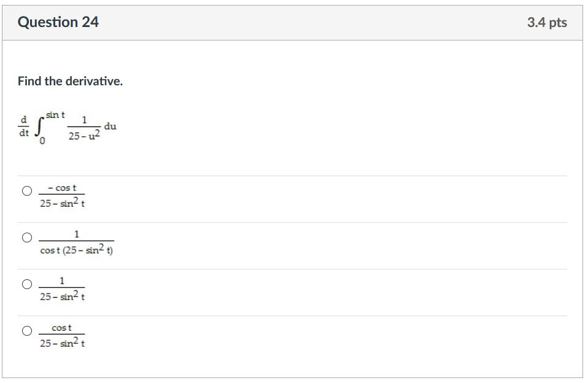Pick radio button for positive cos t over 25 − sin² t
This screenshot has width=588, height=383.
pyautogui.click(x=27, y=331)
